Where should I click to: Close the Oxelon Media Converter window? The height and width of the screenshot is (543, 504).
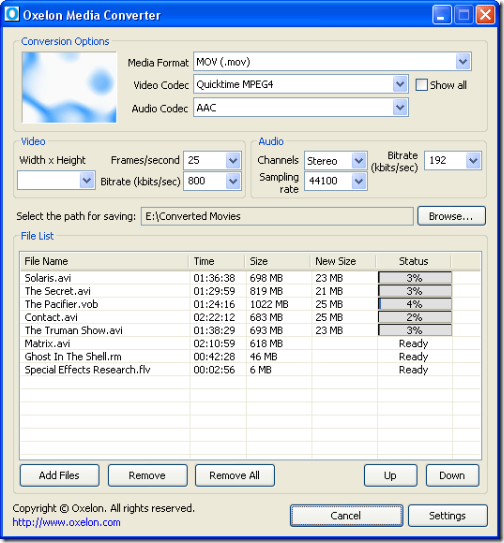[x=485, y=15]
